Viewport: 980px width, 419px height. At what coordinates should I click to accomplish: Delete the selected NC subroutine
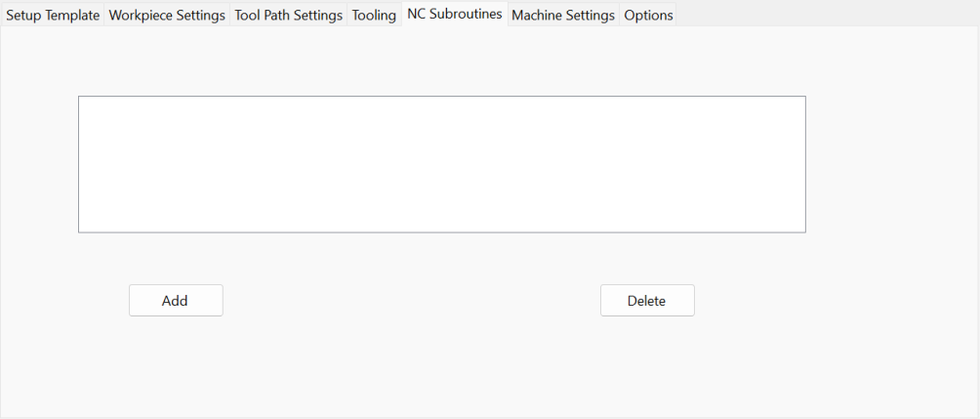[x=647, y=301]
